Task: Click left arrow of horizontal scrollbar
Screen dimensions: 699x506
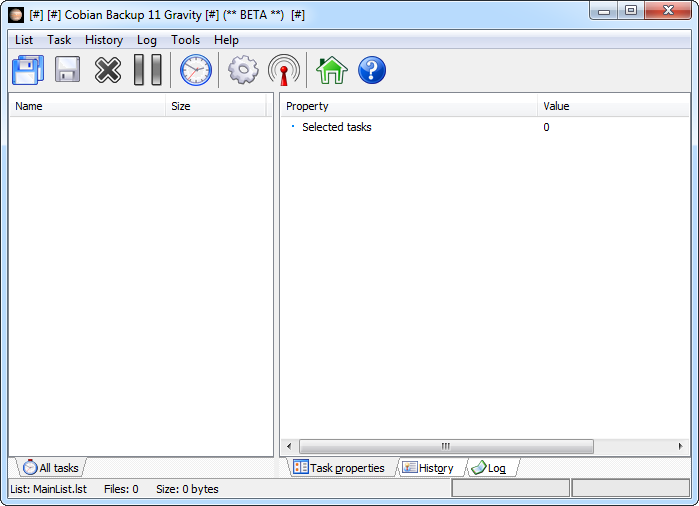Action: [289, 446]
